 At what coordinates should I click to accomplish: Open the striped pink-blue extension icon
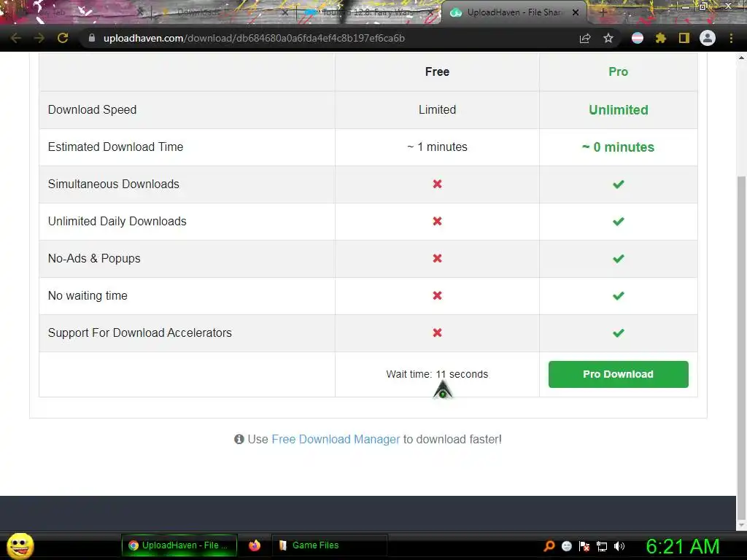point(638,38)
